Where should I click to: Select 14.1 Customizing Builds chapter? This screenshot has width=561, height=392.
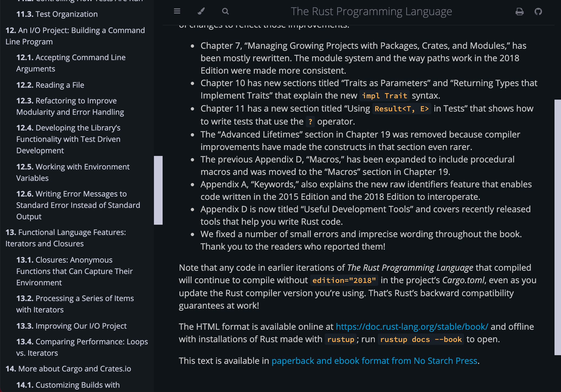tap(68, 385)
